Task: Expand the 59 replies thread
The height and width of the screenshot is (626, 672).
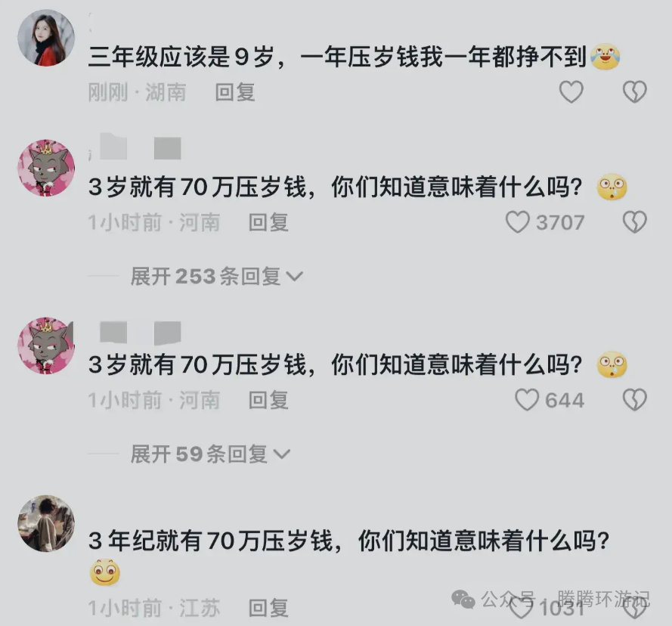Action: 210,454
